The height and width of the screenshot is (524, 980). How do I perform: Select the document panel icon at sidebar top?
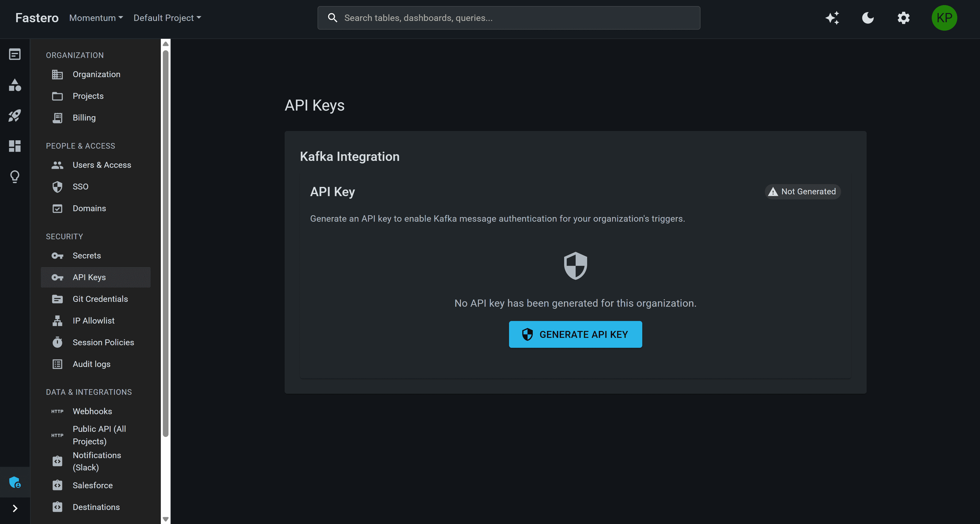15,54
